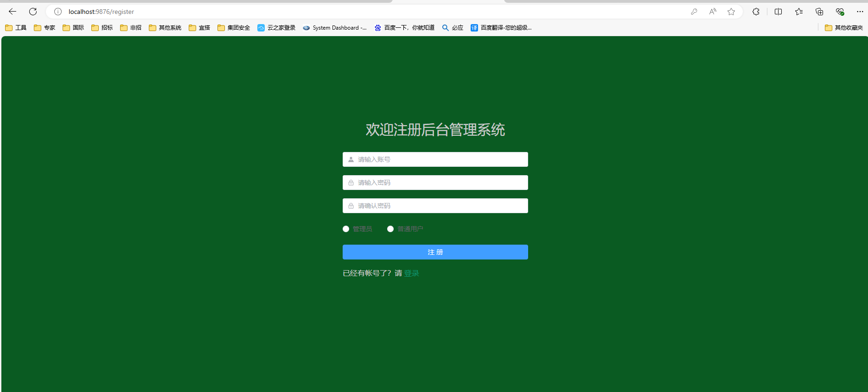Viewport: 868px width, 392px height.
Task: Click the text 已经有帐号了？请
Action: (372, 273)
